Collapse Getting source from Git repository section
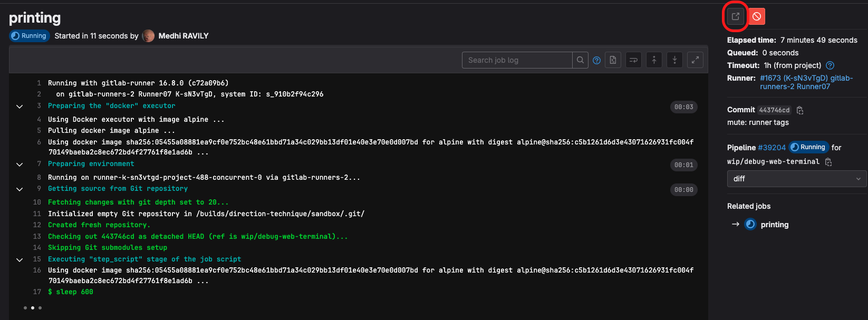The width and height of the screenshot is (868, 320). [x=20, y=189]
